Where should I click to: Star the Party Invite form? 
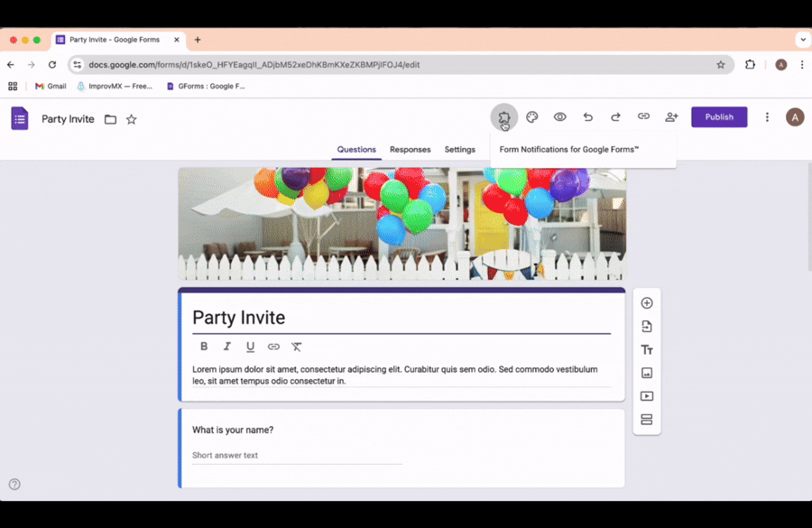point(132,118)
